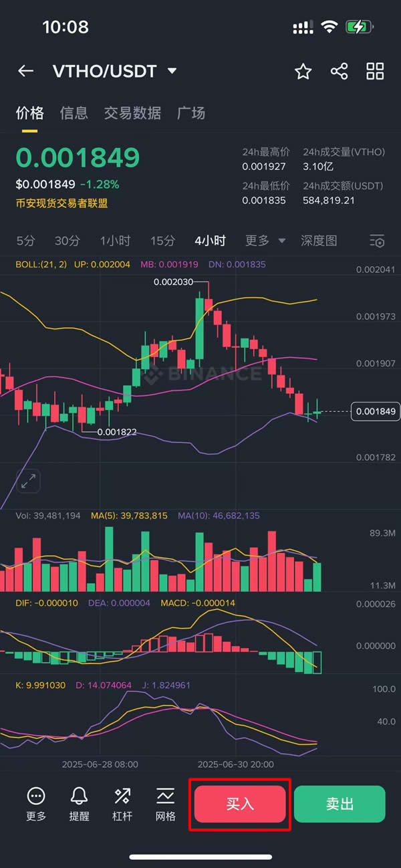Tap the green 卖出 sell button
This screenshot has height=868, width=401.
340,804
